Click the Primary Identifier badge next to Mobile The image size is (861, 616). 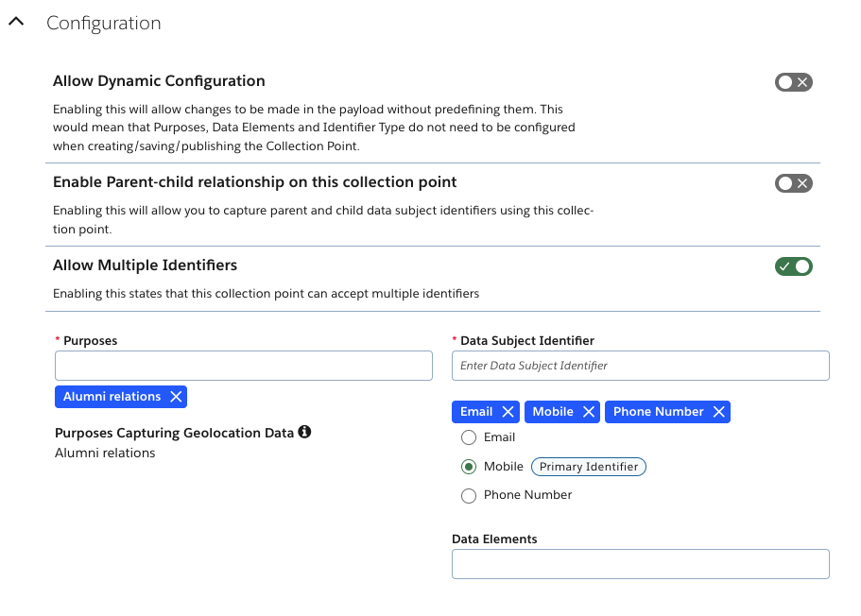point(588,467)
